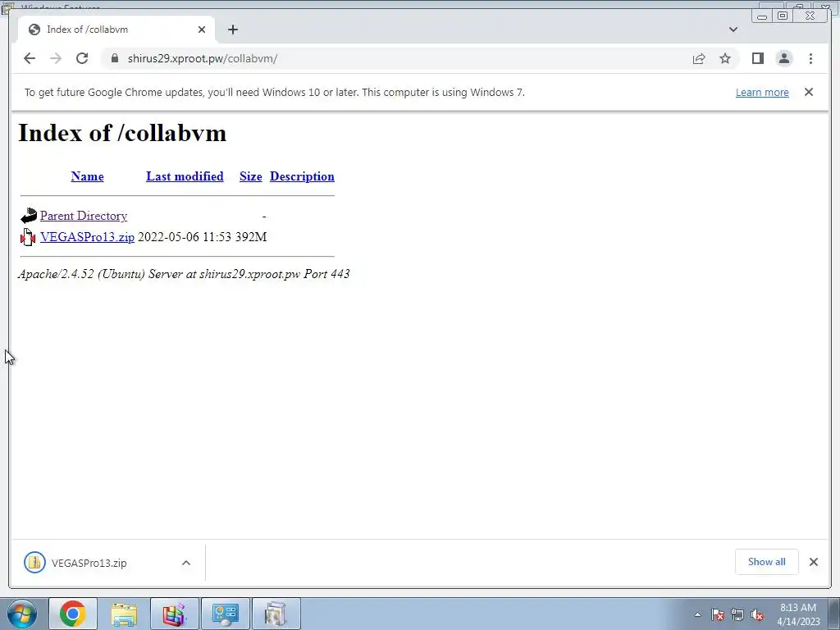The width and height of the screenshot is (840, 630).
Task: Click the 2022-05-06 11:53 date text
Action: click(x=185, y=237)
